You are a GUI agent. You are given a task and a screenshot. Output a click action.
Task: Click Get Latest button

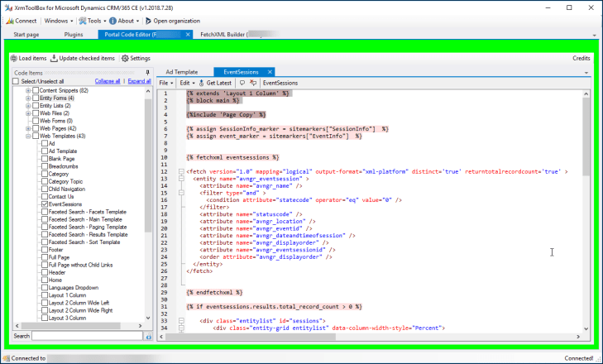pos(215,83)
